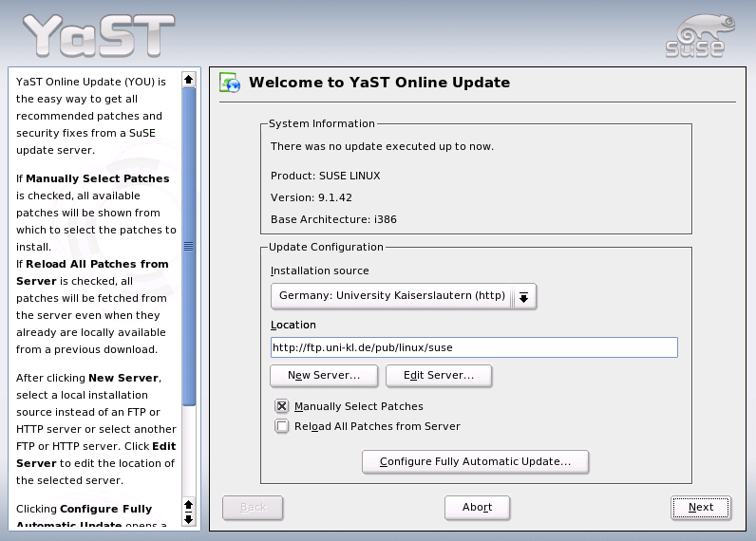Click the 'System Information' group title
Image resolution: width=756 pixels, height=541 pixels.
coord(322,123)
